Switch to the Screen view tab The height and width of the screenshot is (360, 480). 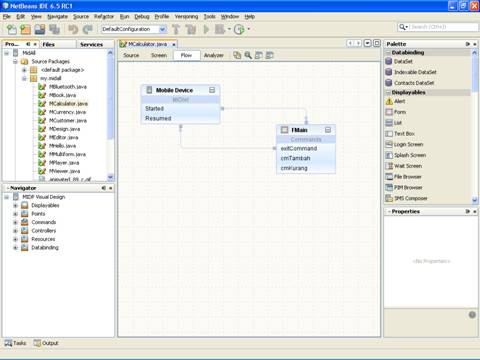tap(159, 55)
